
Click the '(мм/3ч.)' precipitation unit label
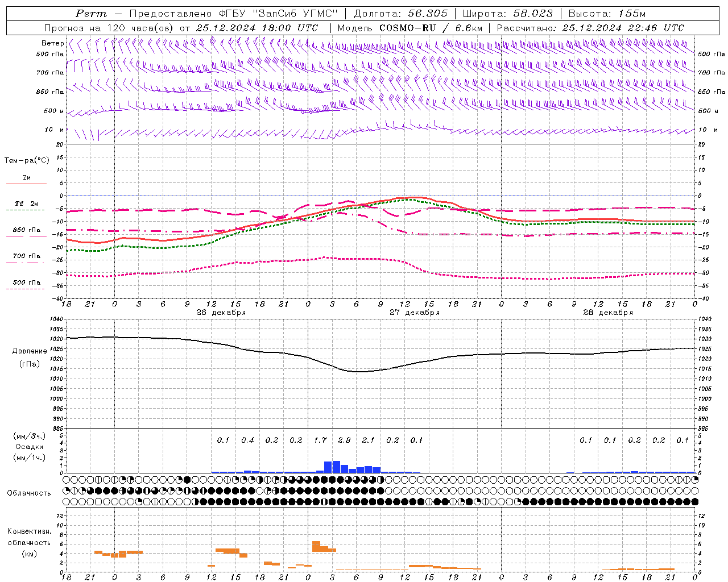tap(30, 436)
